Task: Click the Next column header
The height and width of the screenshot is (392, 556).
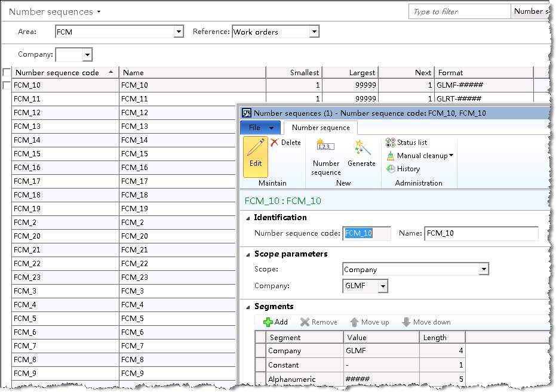Action: (x=406, y=72)
